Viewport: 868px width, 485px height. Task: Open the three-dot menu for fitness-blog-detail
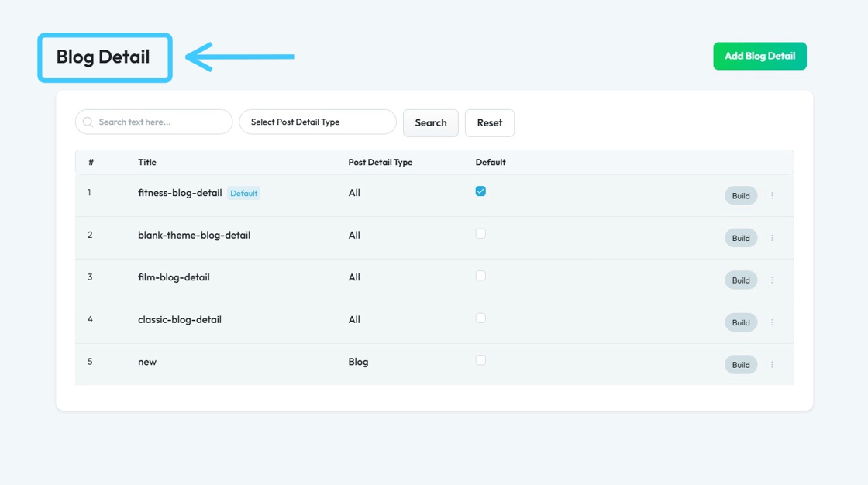772,196
